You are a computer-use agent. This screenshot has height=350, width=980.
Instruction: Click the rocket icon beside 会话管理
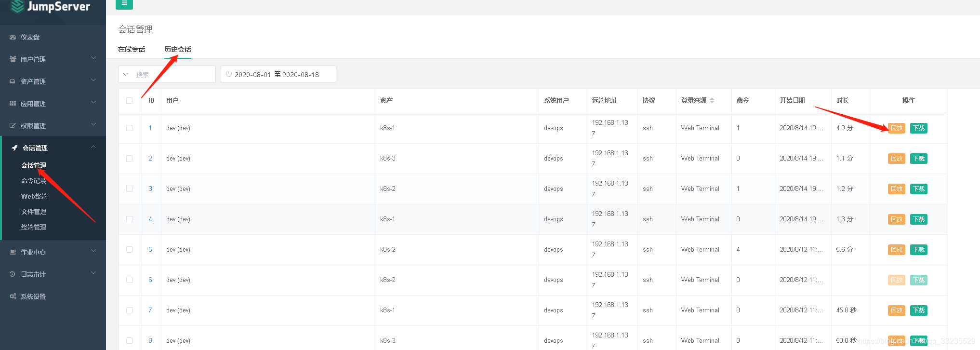(14, 148)
